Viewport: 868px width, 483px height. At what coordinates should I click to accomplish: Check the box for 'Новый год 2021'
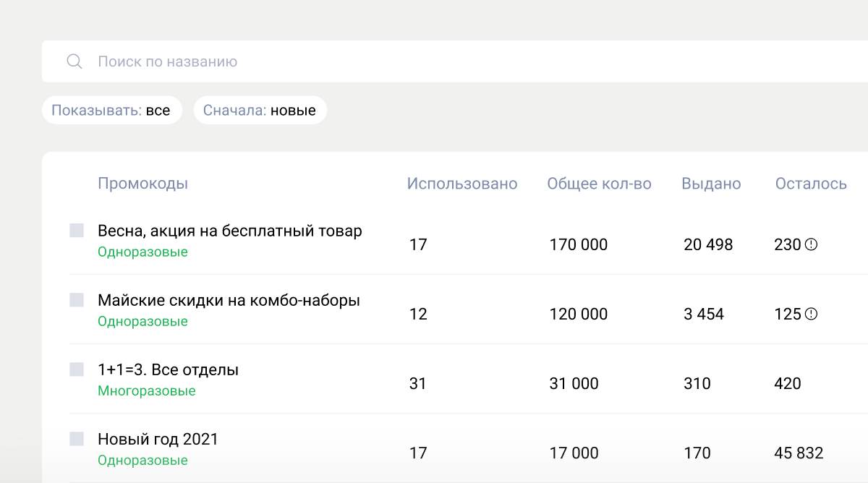[x=77, y=439]
